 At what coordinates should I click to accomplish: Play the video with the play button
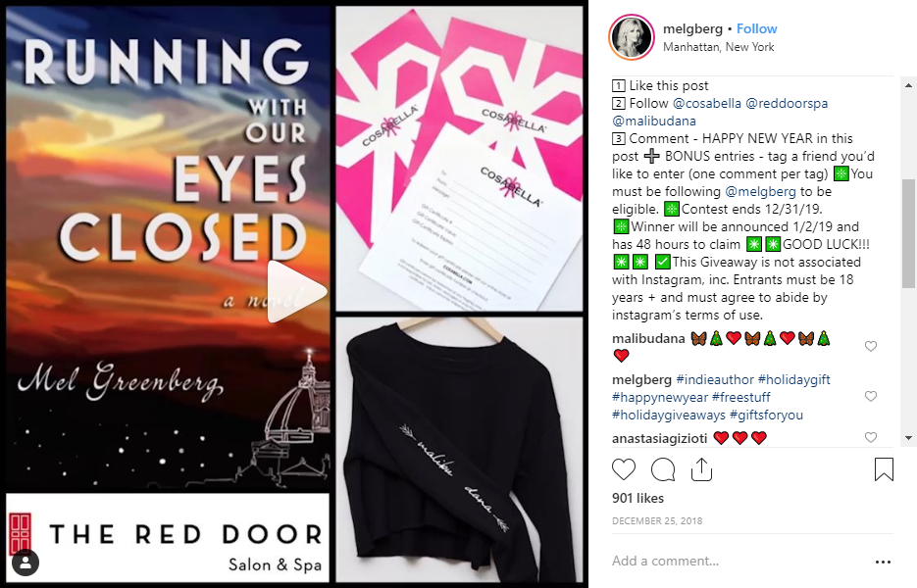(296, 291)
